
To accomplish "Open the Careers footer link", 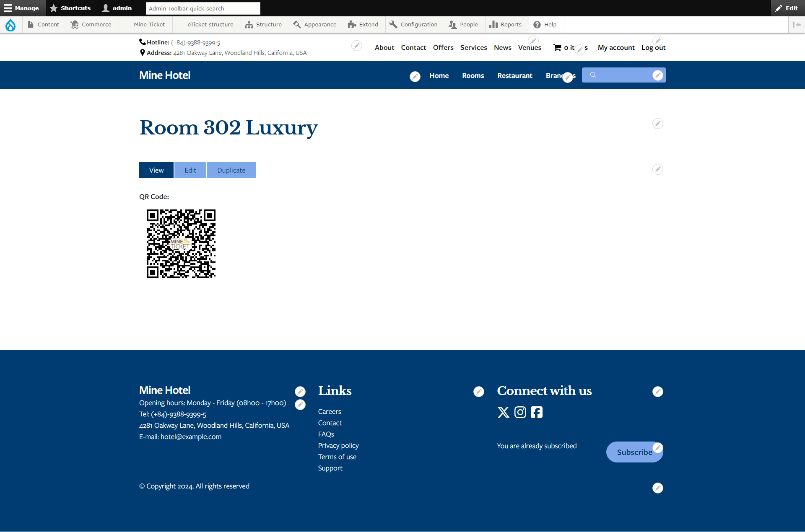I will 330,412.
